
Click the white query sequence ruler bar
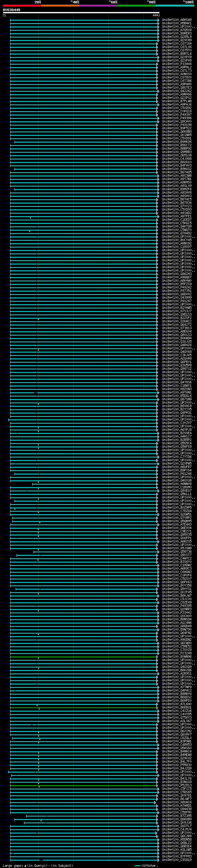coord(81,12)
